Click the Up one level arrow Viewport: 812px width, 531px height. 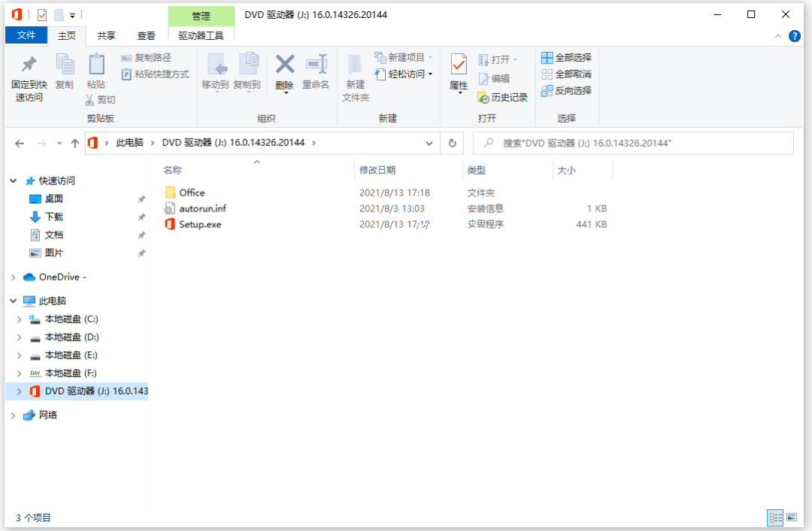coord(75,144)
